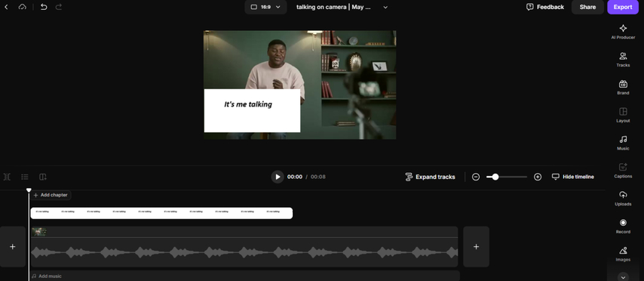The width and height of the screenshot is (644, 281).
Task: Open the Captions panel
Action: [x=623, y=171]
